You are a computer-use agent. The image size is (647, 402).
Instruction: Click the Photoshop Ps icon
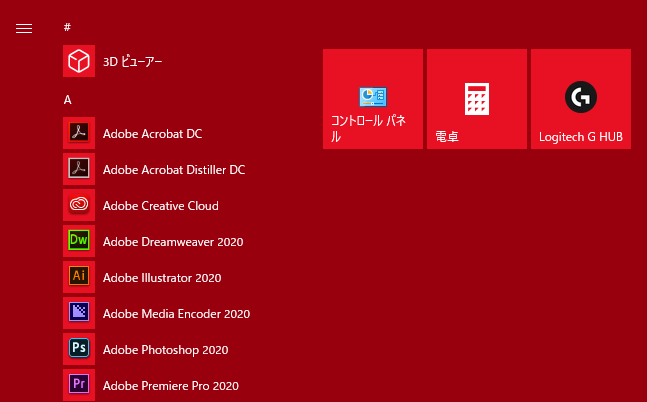point(79,348)
